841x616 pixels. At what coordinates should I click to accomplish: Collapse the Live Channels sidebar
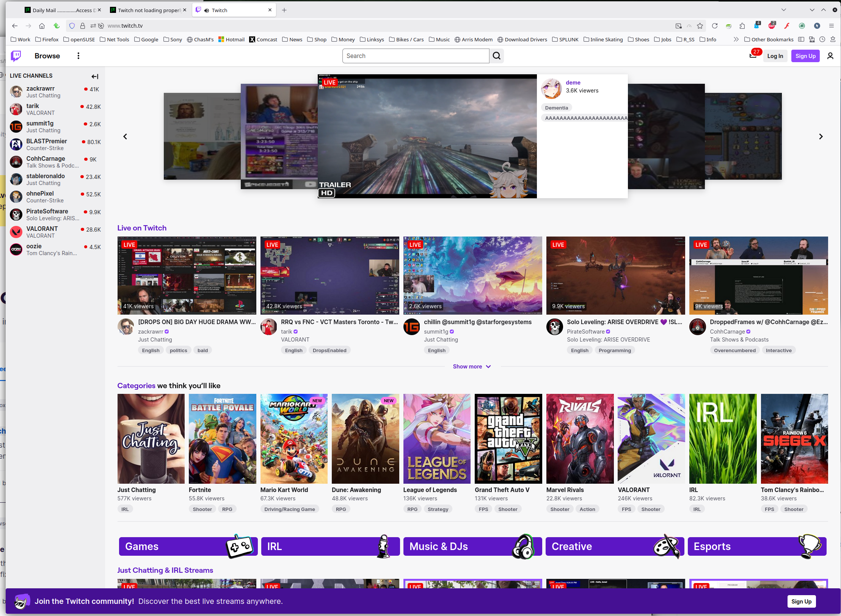click(x=95, y=77)
